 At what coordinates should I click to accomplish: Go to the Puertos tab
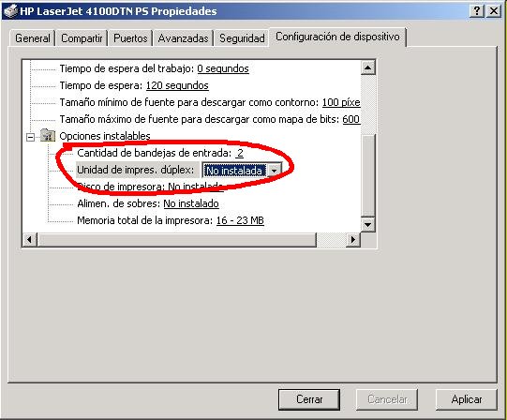[130, 38]
